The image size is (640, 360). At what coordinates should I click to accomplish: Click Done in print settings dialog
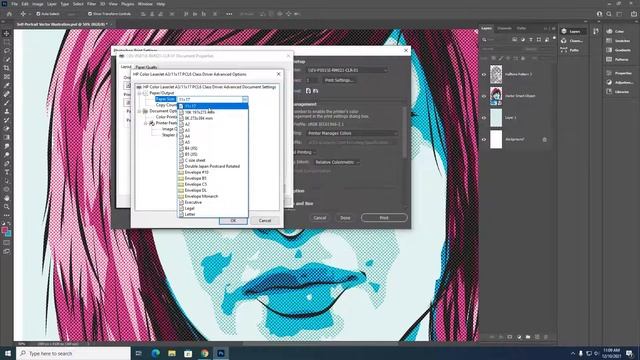[345, 218]
